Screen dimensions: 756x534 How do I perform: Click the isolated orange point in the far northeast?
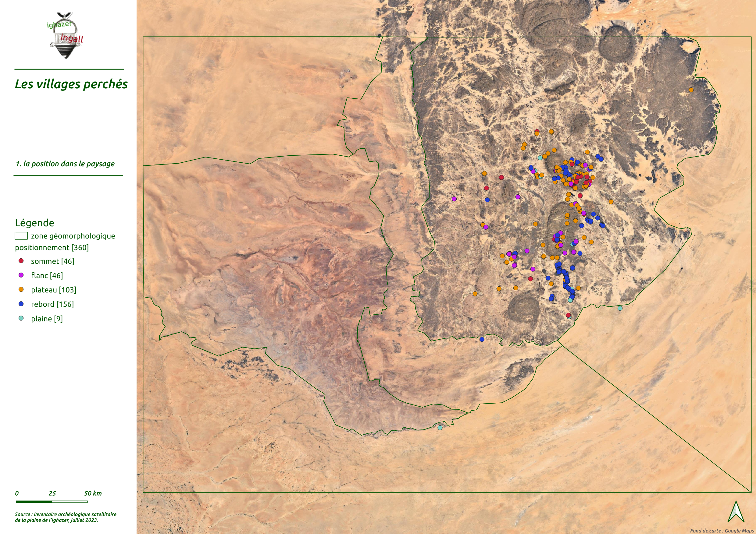pos(691,90)
